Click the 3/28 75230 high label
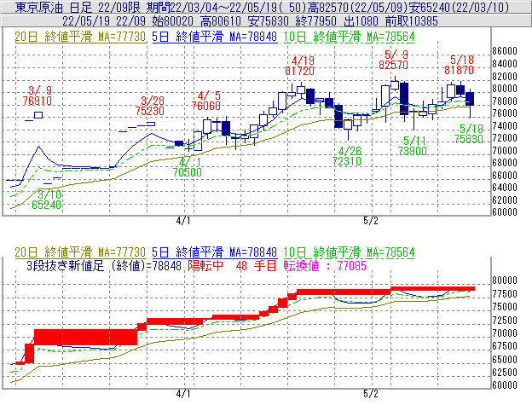532x405 pixels. 150,106
